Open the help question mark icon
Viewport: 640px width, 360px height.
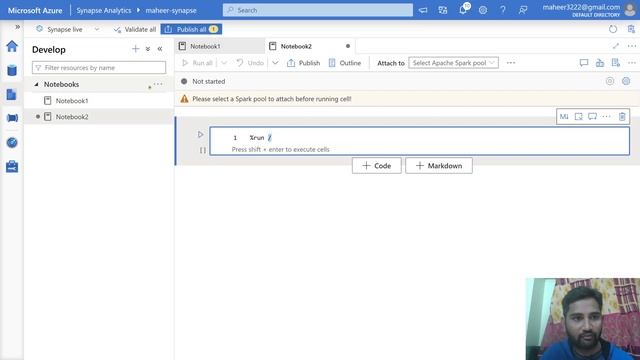pos(503,10)
